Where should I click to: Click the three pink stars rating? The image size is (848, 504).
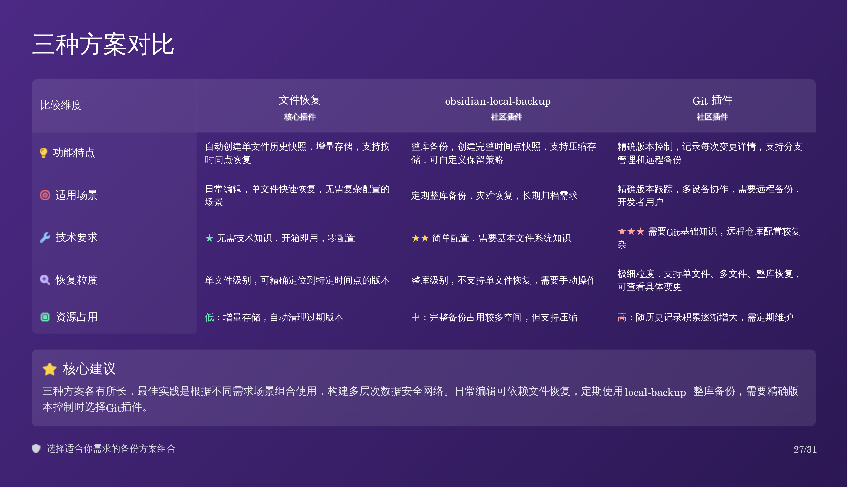pyautogui.click(x=631, y=232)
